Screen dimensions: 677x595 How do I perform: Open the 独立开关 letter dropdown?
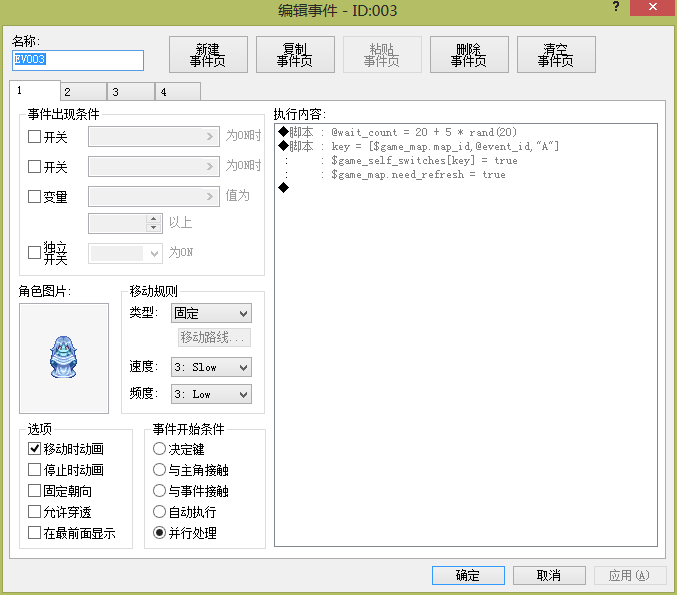pos(125,253)
